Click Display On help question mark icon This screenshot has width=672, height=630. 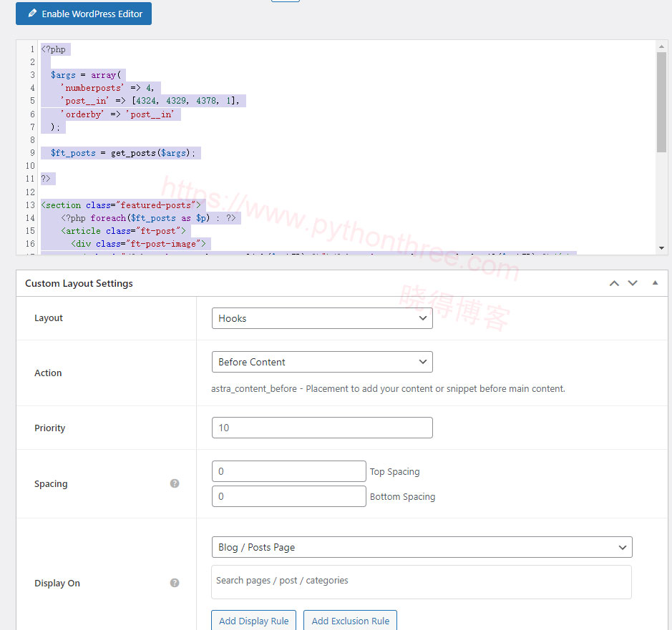tap(175, 583)
